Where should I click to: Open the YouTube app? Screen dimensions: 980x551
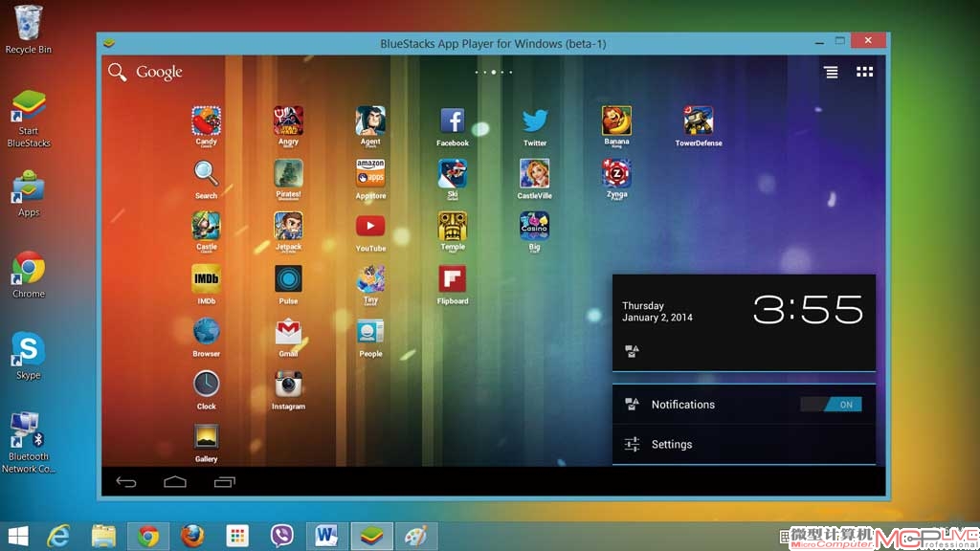click(x=370, y=226)
